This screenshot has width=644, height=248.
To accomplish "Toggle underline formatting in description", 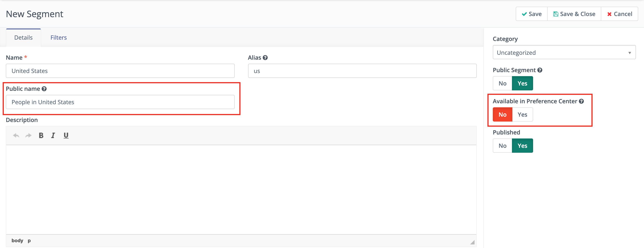I will point(66,136).
